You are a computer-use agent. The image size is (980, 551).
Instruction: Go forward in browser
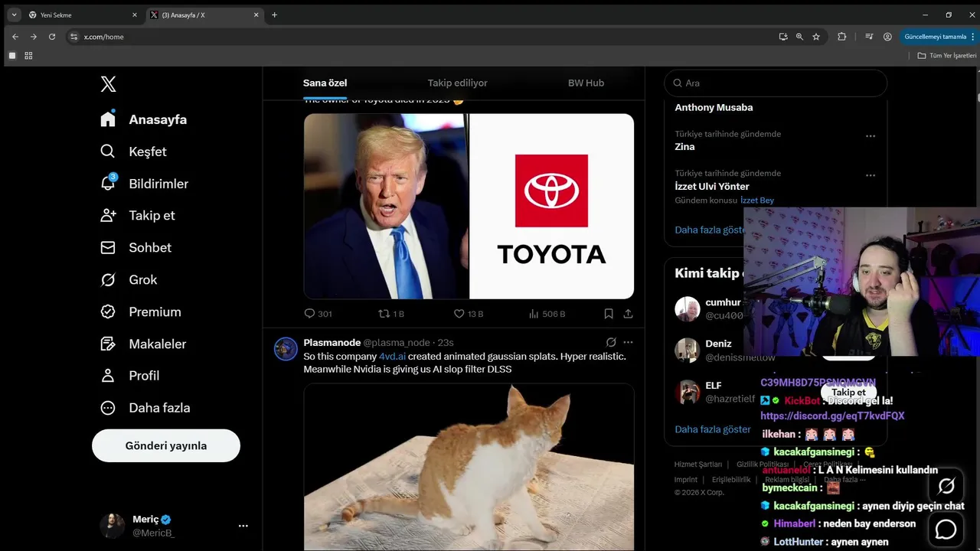(33, 37)
